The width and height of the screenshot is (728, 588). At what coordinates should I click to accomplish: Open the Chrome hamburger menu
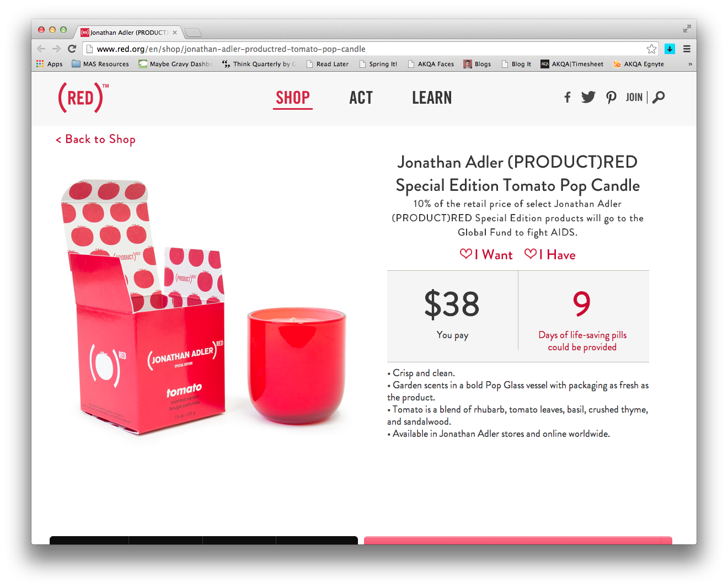tap(687, 49)
